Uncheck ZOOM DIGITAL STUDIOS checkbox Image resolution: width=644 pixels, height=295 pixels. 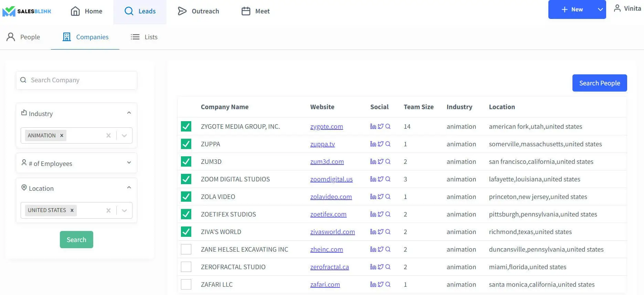tap(186, 179)
